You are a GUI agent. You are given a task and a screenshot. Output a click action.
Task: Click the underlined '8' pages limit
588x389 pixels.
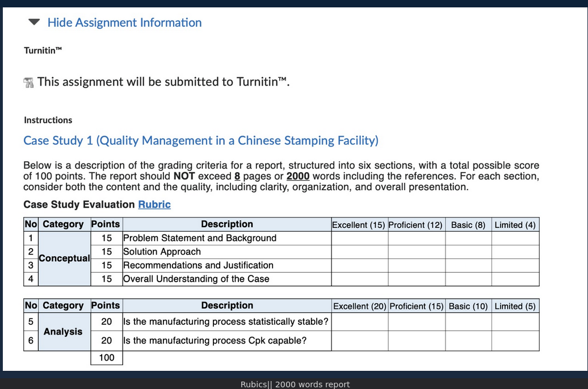[x=237, y=176]
